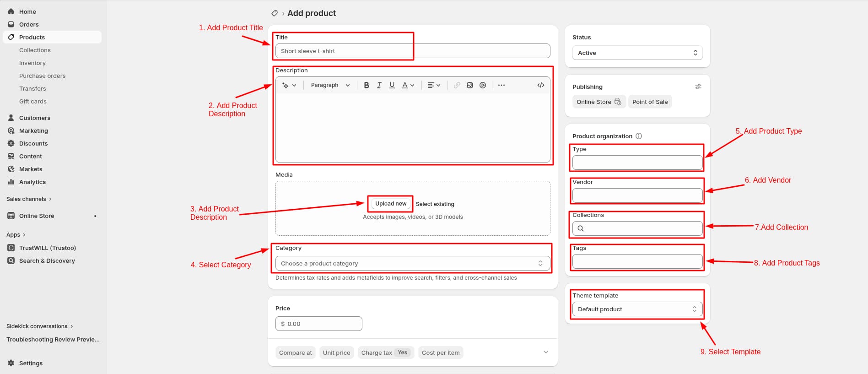868x374 pixels.
Task: Go to Analytics in the sidebar
Action: click(32, 182)
